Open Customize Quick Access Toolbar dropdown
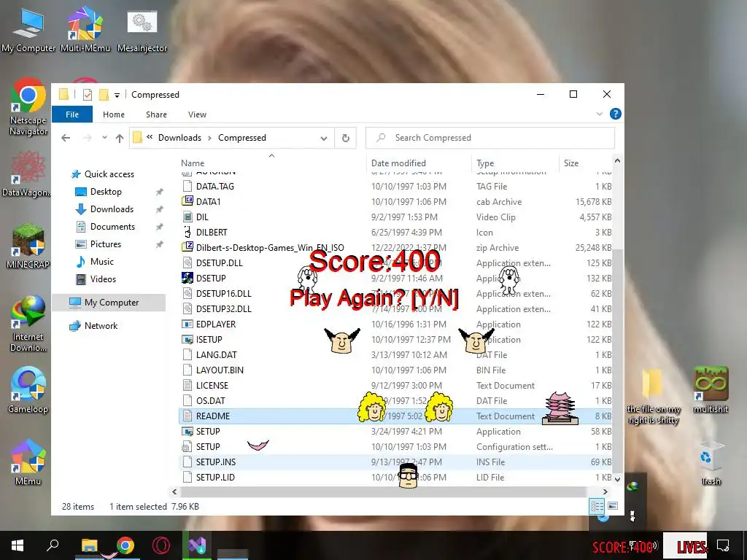The height and width of the screenshot is (560, 747). (117, 96)
